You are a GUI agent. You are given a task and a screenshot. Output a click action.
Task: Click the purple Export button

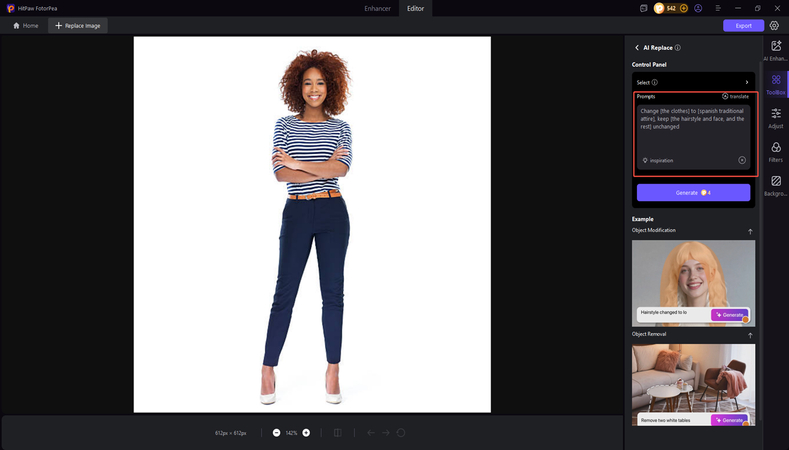[743, 25]
